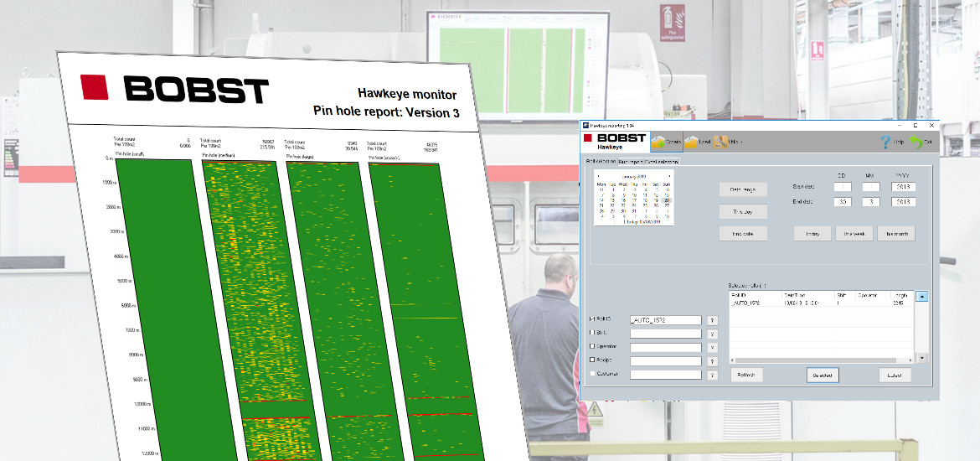The width and height of the screenshot is (980, 461).
Task: Click the This month button
Action: [896, 233]
